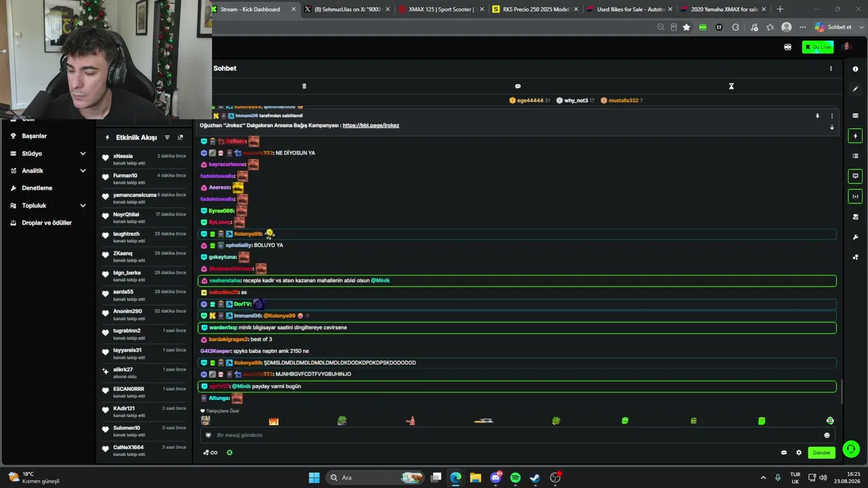Image resolution: width=868 pixels, height=488 pixels.
Task: Show hidden system tray icons
Action: 763,478
